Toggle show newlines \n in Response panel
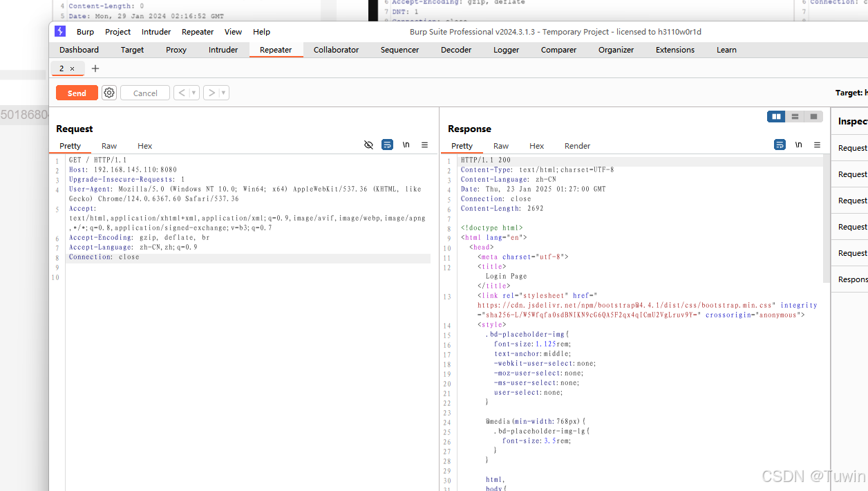The image size is (868, 491). click(798, 145)
